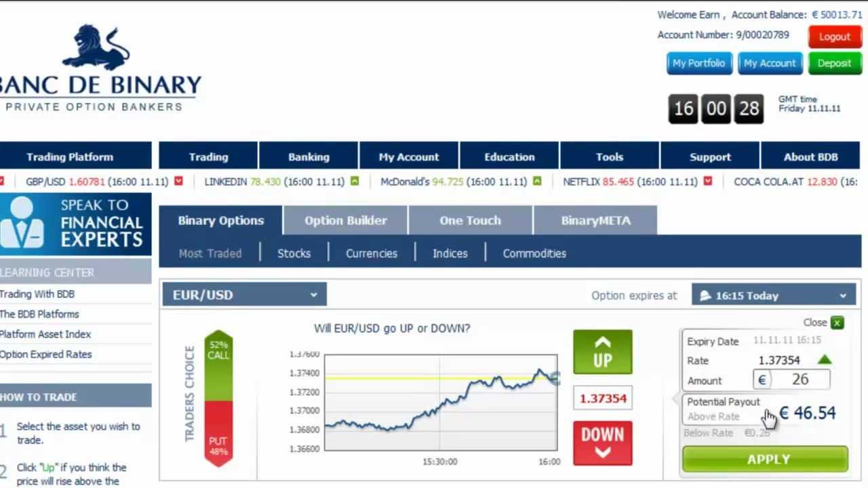The image size is (868, 488).
Task: Click McDonald's 94.725 ticker entry
Action: pos(455,182)
